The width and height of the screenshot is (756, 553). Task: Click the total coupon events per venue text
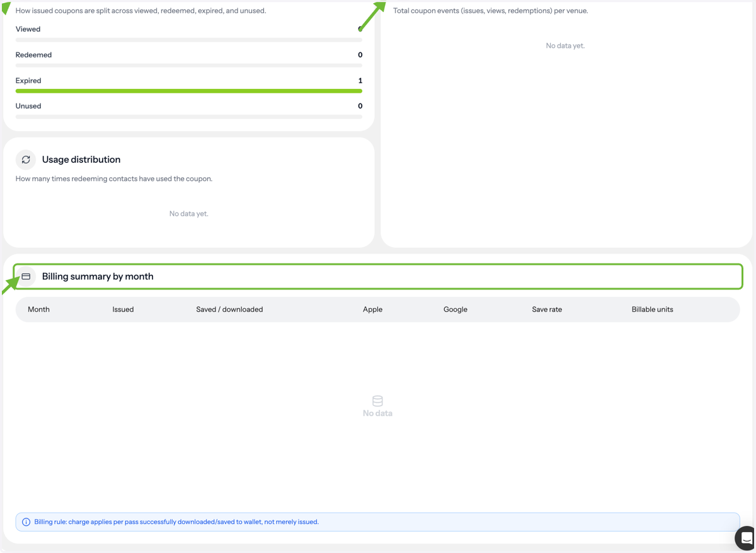(491, 11)
